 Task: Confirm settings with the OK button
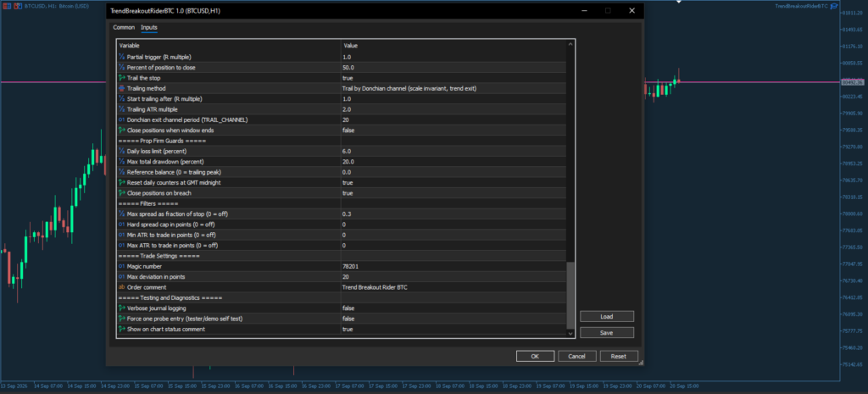(x=536, y=357)
